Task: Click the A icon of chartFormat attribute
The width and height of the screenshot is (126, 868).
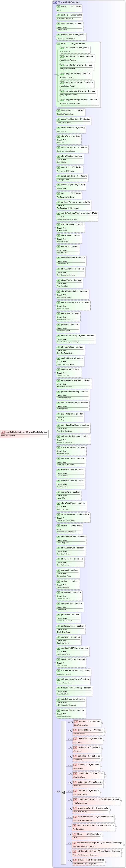Action: pyautogui.click(x=58, y=659)
